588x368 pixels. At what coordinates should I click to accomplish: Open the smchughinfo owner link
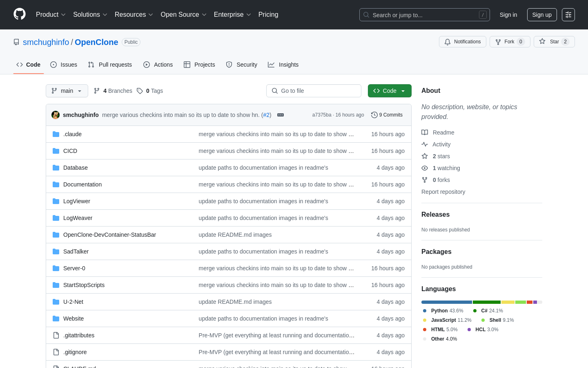(x=46, y=42)
